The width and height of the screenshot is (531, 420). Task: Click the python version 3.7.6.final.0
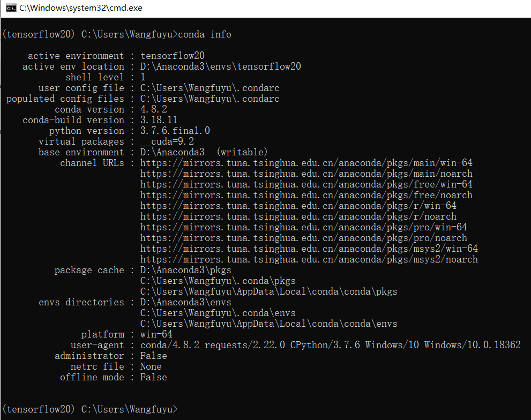click(x=175, y=131)
